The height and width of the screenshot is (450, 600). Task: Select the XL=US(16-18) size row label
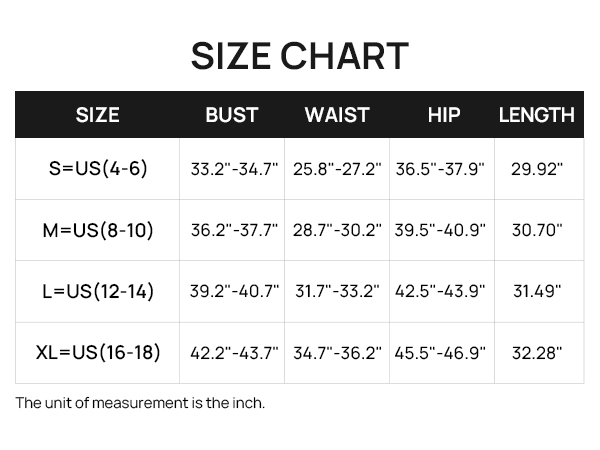(x=98, y=352)
